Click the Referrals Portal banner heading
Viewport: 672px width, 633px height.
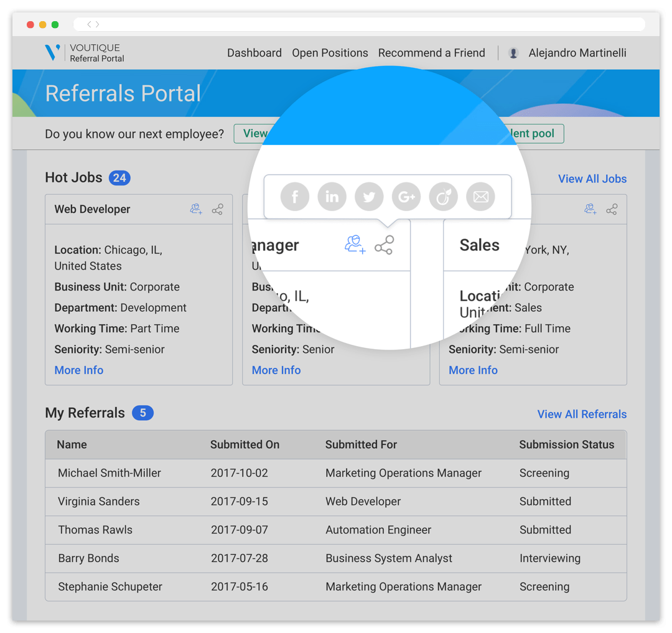point(123,93)
